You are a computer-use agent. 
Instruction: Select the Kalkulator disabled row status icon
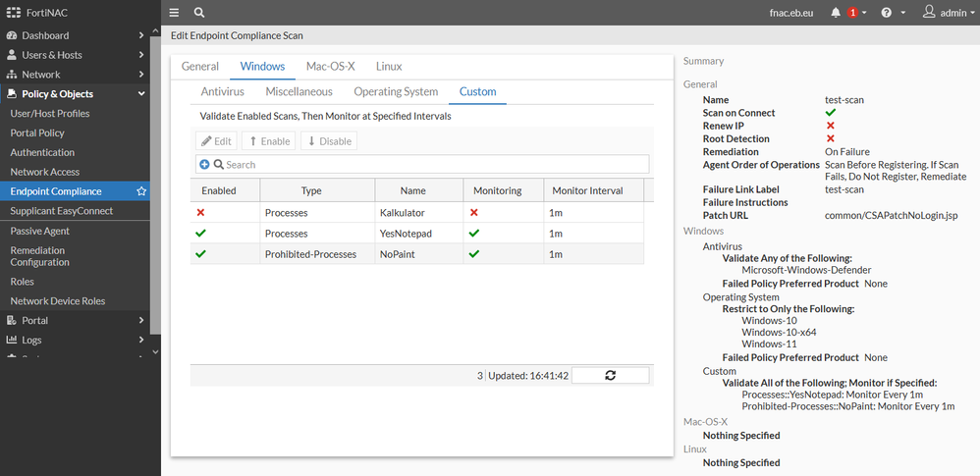tap(200, 212)
